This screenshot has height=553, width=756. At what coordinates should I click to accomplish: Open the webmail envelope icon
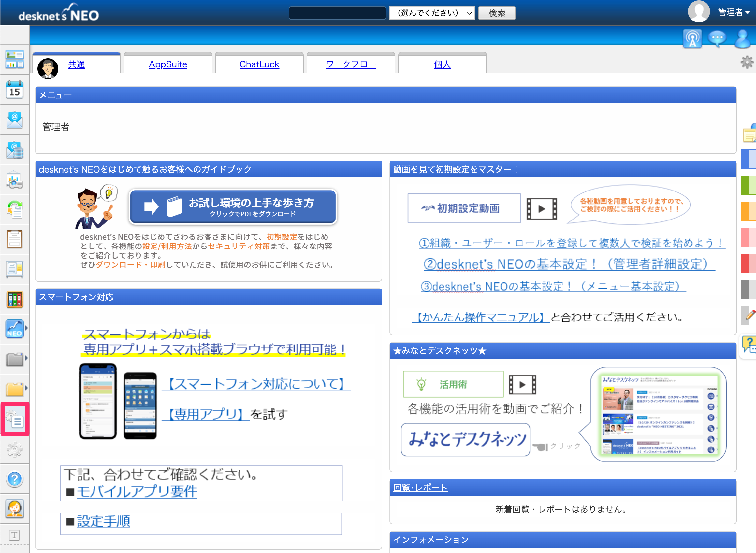click(15, 120)
